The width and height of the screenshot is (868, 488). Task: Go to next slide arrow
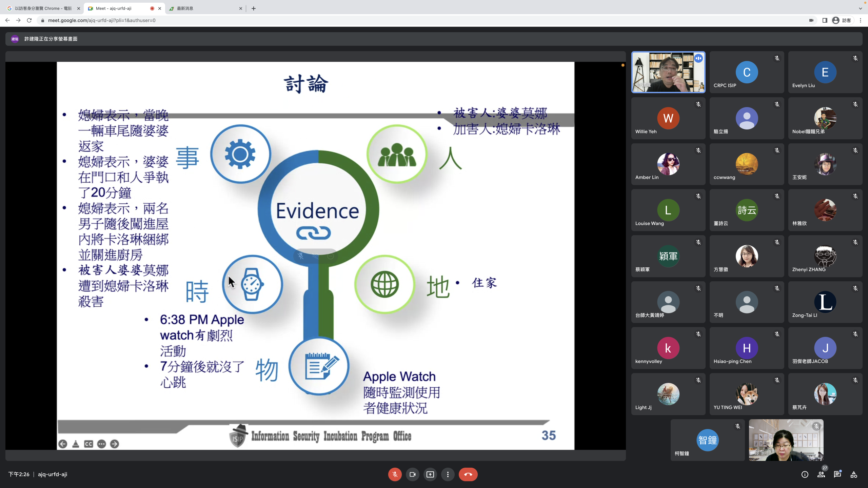[115, 444]
